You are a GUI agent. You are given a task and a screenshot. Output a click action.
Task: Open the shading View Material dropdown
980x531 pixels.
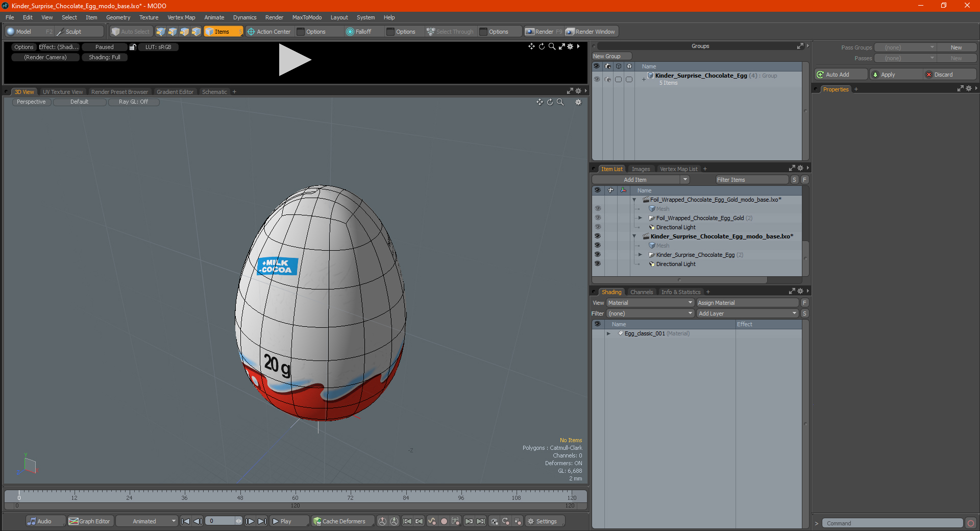650,303
